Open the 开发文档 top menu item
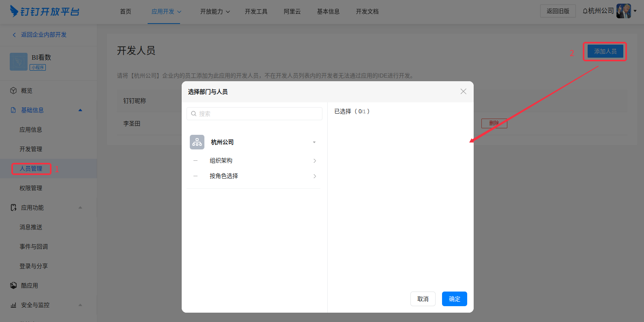 pos(367,11)
